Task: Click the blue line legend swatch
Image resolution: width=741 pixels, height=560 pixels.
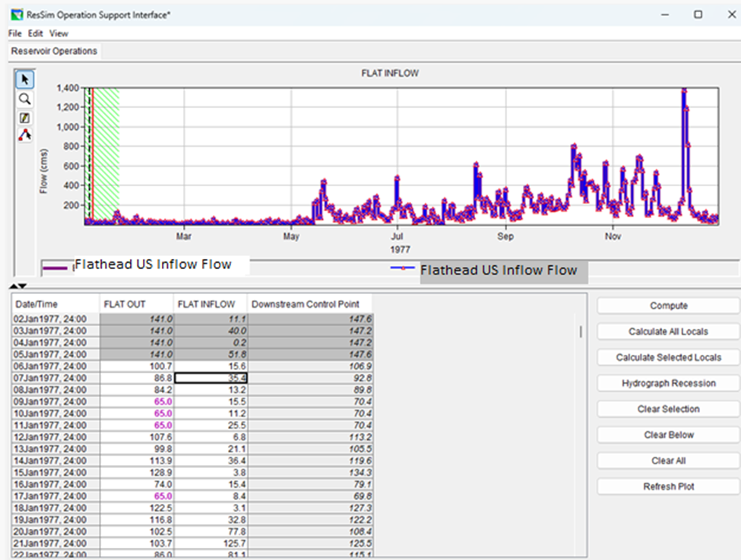Action: 402,268
